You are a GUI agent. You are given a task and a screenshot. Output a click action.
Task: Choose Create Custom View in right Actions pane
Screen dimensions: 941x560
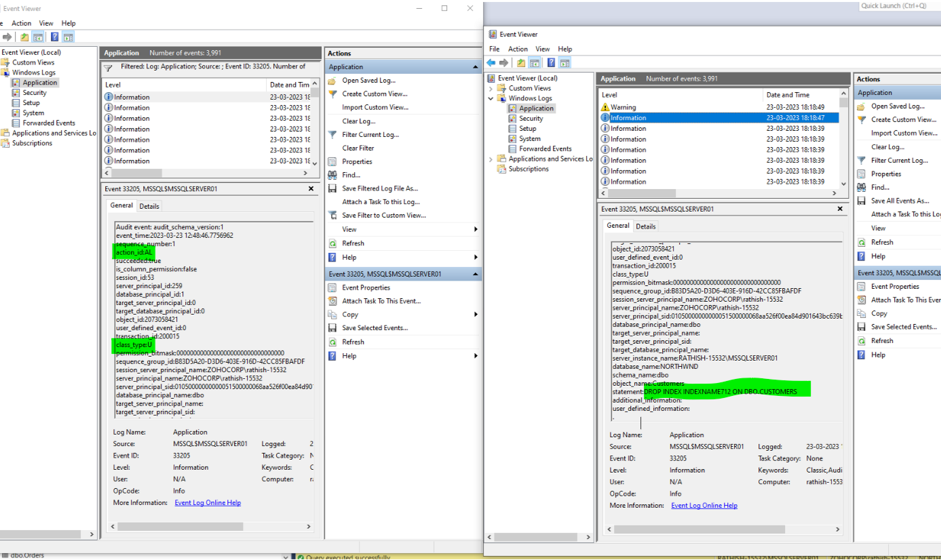pyautogui.click(x=904, y=119)
